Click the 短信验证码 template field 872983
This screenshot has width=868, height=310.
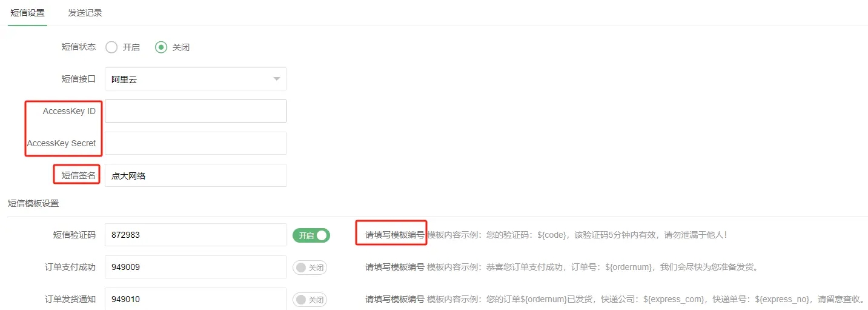coord(196,235)
